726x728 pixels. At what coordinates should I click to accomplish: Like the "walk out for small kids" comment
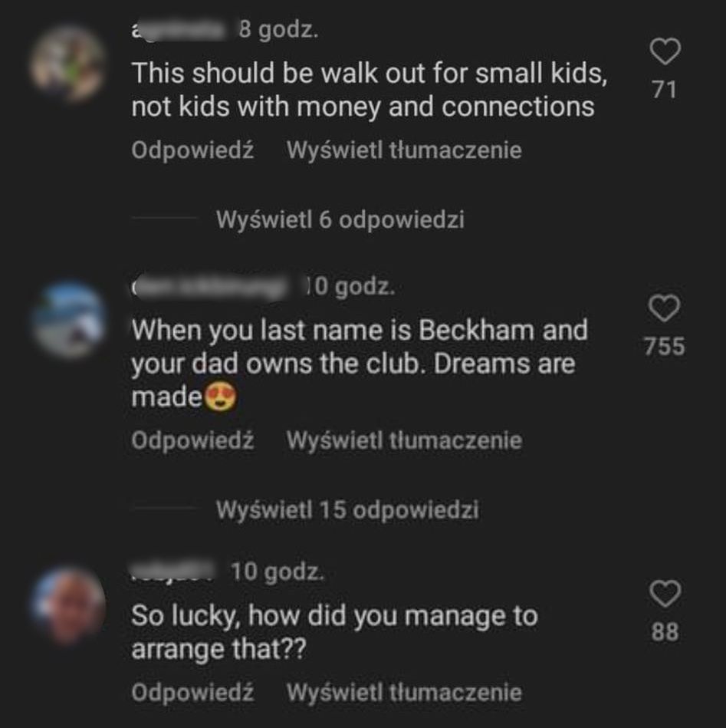[x=664, y=53]
